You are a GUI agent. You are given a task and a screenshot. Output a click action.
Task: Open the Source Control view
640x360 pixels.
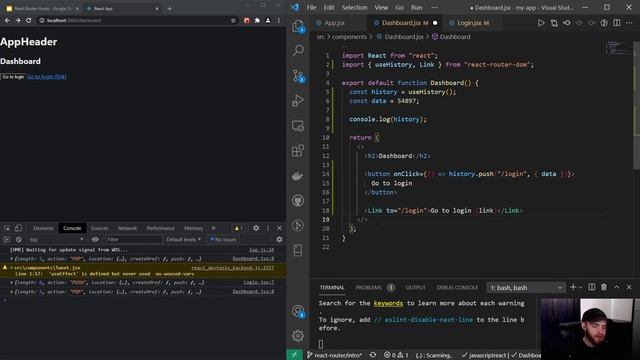tap(298, 76)
